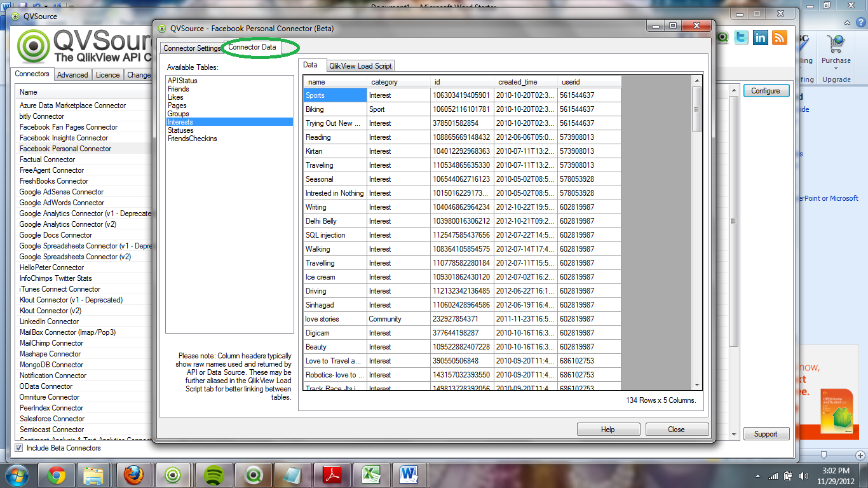
Task: Click the Help button
Action: pyautogui.click(x=608, y=430)
